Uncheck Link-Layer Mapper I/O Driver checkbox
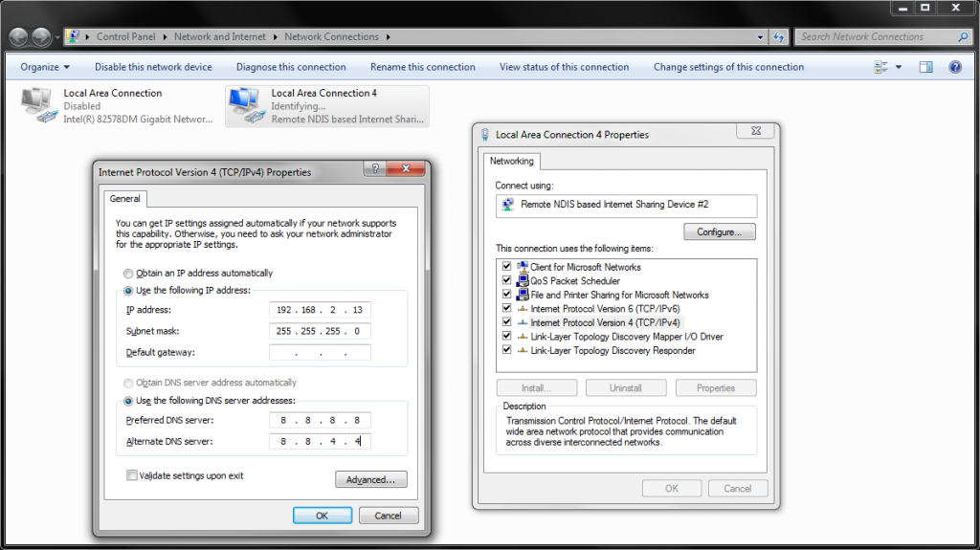This screenshot has height=550, width=980. pos(507,336)
